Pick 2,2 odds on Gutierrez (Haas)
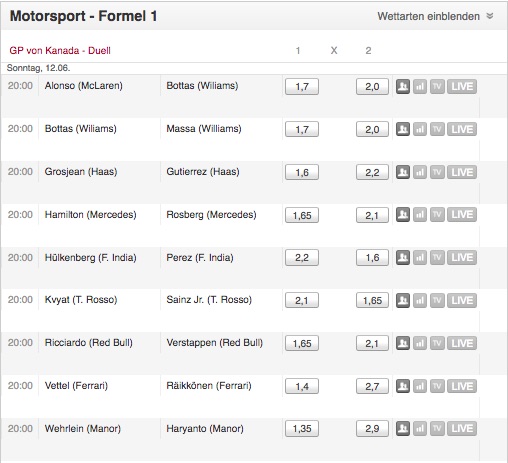Screen dimensions: 508x463 tap(372, 172)
